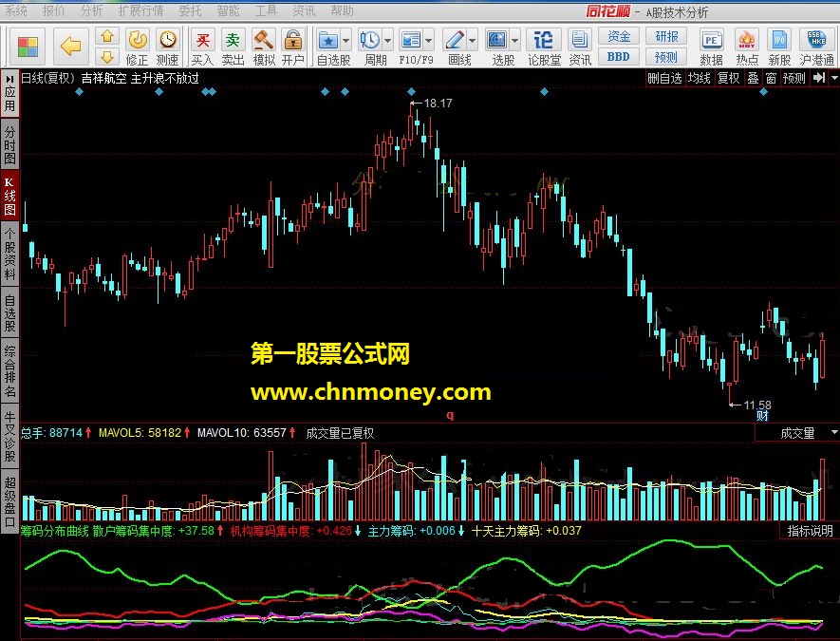Expand the F10/F9 dropdown arrow
The image size is (840, 641).
[429, 41]
